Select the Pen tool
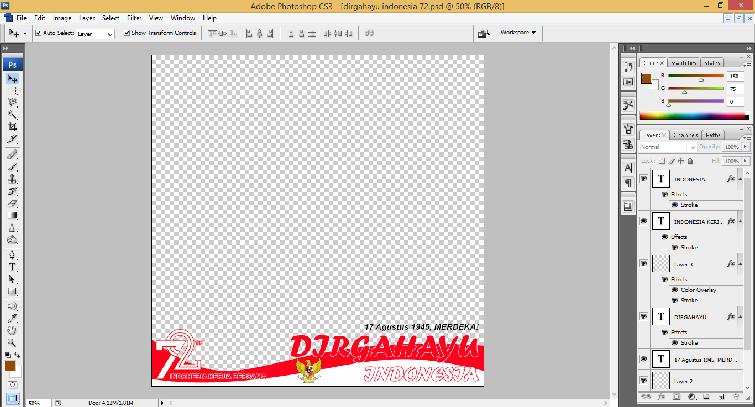Viewport: 755px width, 407px height. click(x=13, y=255)
